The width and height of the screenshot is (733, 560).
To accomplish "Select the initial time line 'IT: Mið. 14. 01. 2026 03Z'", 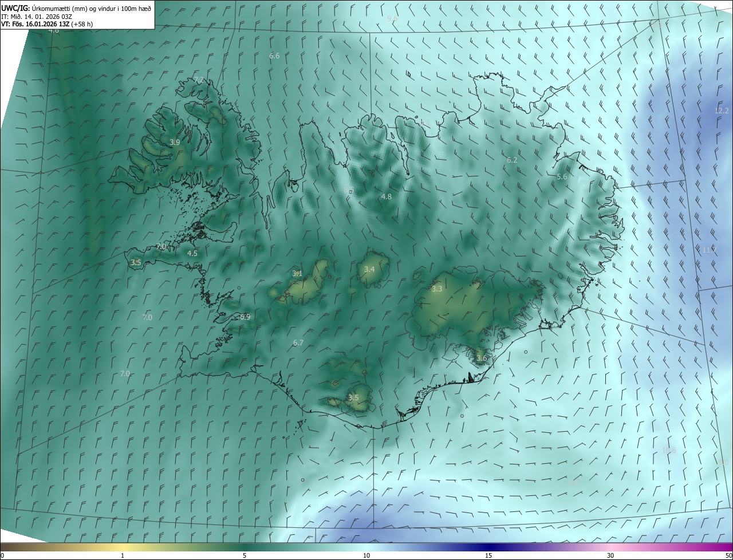I will (36, 16).
